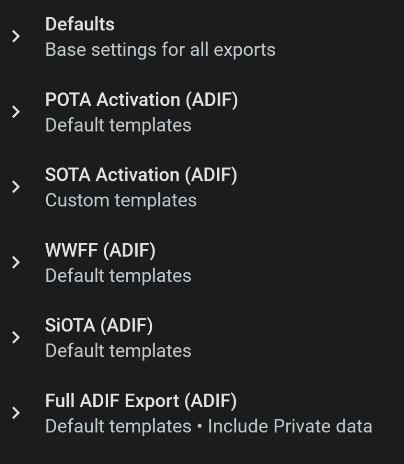This screenshot has height=464, width=404.
Task: Click the chevron beside Full ADIF Export
Action: click(16, 413)
